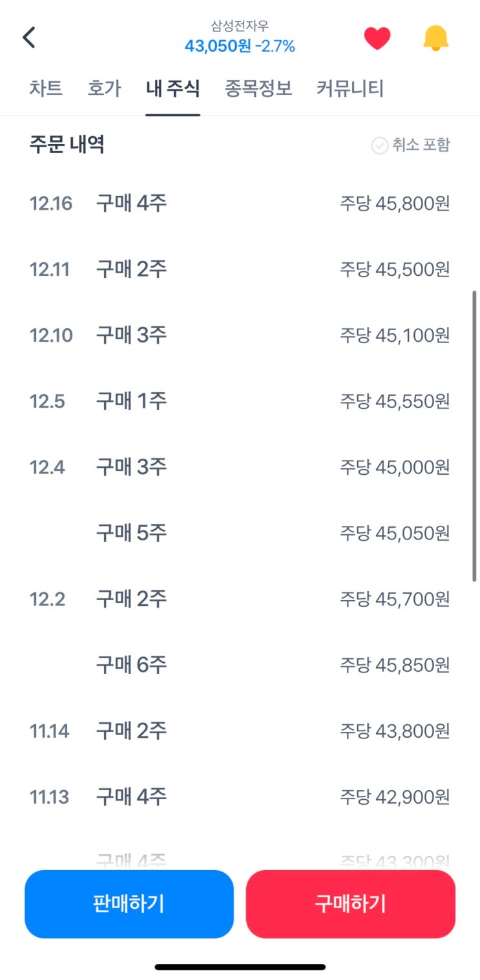Toggle the 취소 포함 checkbox

pyautogui.click(x=379, y=145)
